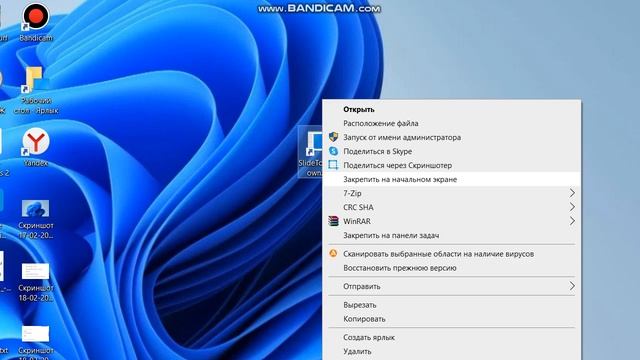Image resolution: width=640 pixels, height=360 pixels.
Task: Choose Восстановить прежнюю версию
Action: tap(451, 268)
